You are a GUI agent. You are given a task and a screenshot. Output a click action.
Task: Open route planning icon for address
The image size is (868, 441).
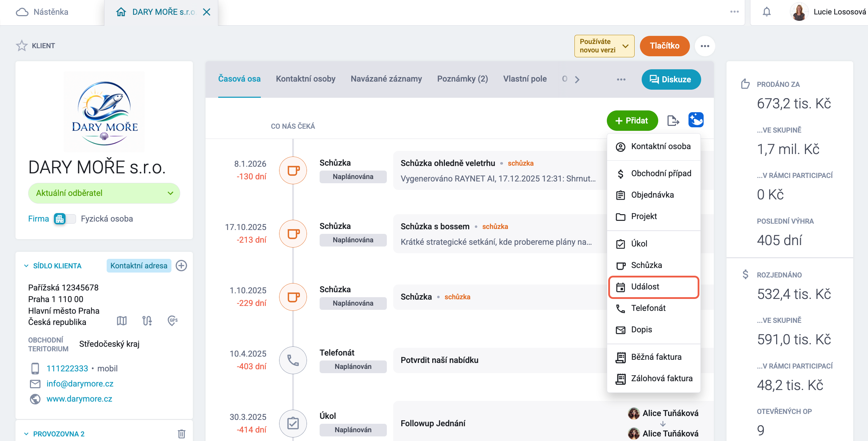tap(147, 320)
